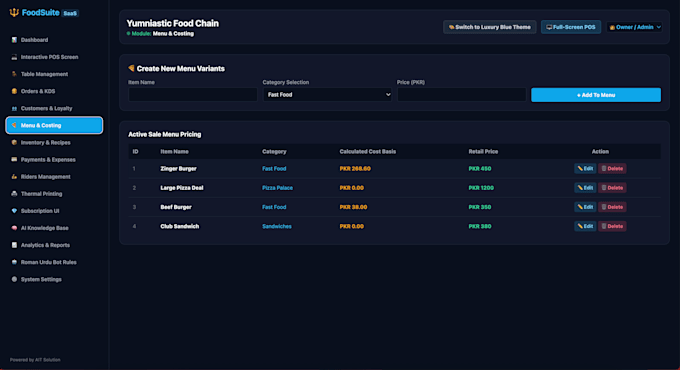This screenshot has width=680, height=370.
Task: Click the Thermal Printing printer icon
Action: (x=14, y=194)
